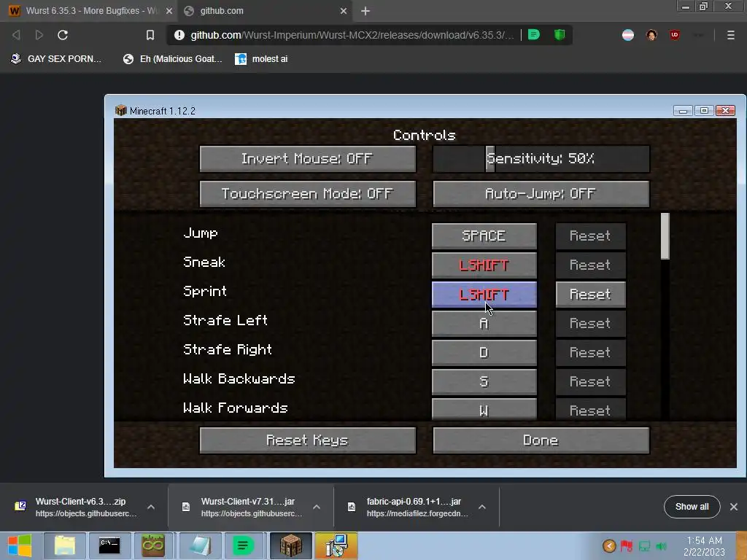The height and width of the screenshot is (560, 747).
Task: Open File Explorer from the taskbar
Action: pos(65,545)
